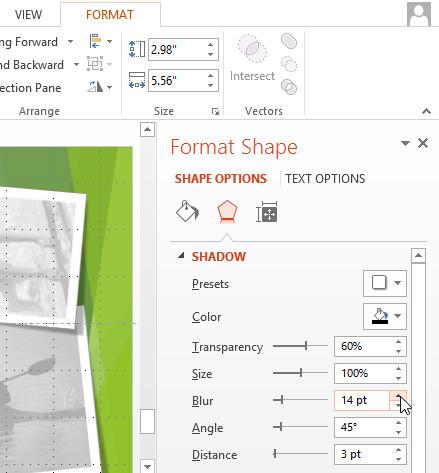Click the shape width icon
This screenshot has height=473, width=439.
click(x=137, y=80)
